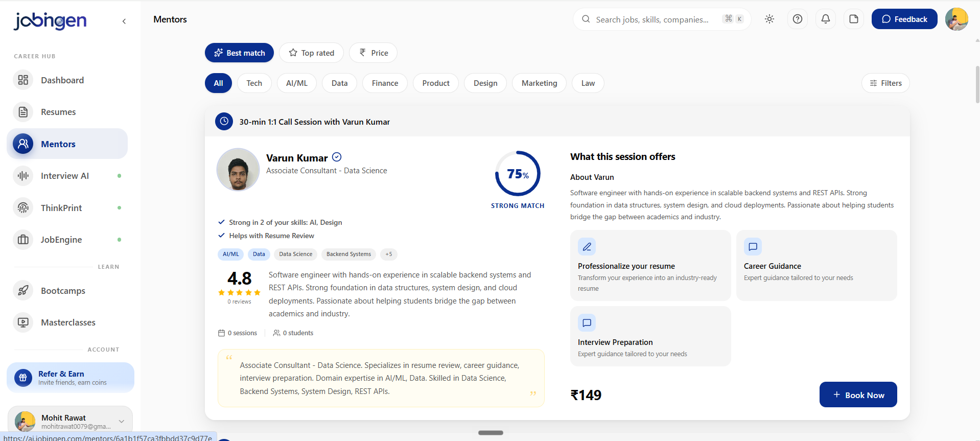This screenshot has width=980, height=441.
Task: Open the Interview Preparation card
Action: 650,336
